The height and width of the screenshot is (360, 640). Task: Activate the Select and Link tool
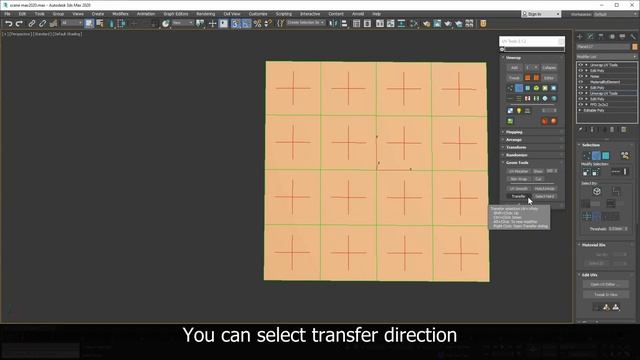(x=31, y=24)
